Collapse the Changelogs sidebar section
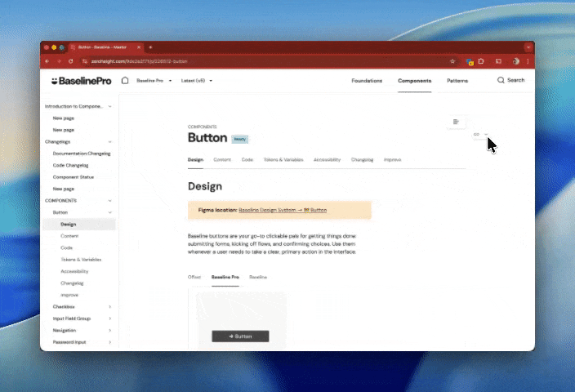Screen dimensions: 575x392 pyautogui.click(x=109, y=141)
